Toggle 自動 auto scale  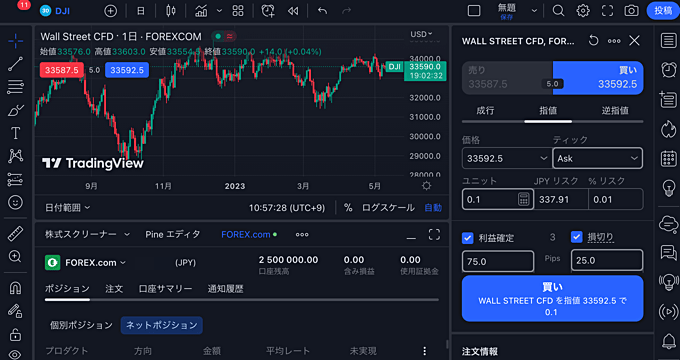tap(433, 208)
